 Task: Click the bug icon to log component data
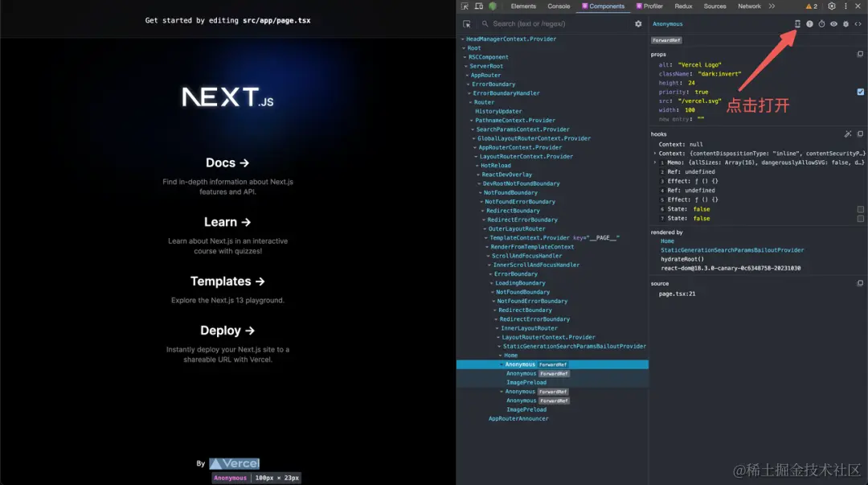click(x=845, y=24)
